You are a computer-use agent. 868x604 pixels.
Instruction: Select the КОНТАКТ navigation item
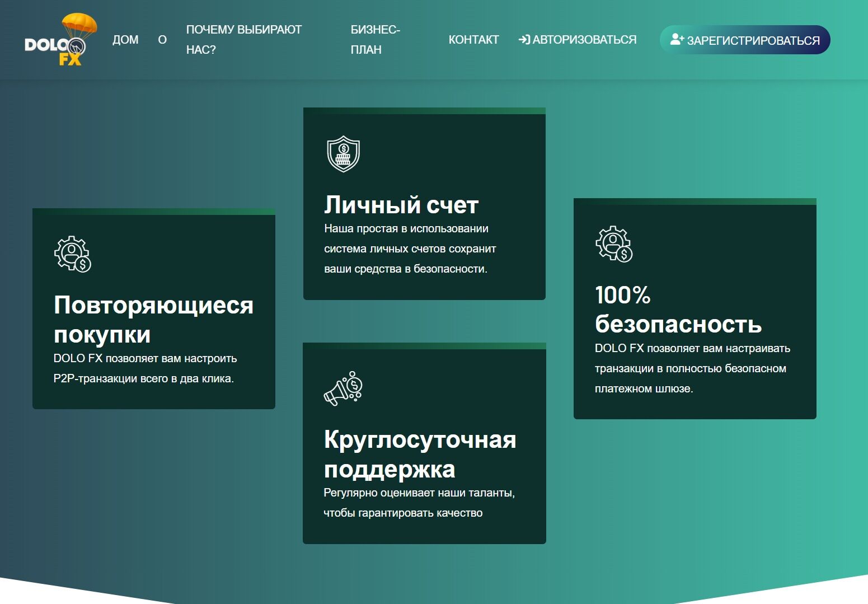(x=473, y=39)
